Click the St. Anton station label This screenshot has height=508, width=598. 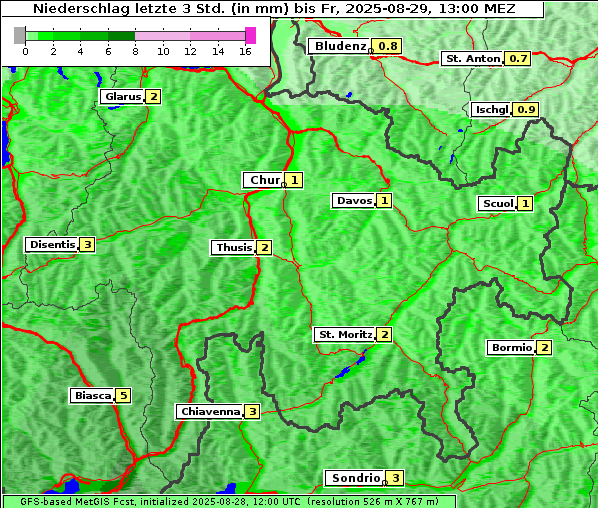pos(472,59)
